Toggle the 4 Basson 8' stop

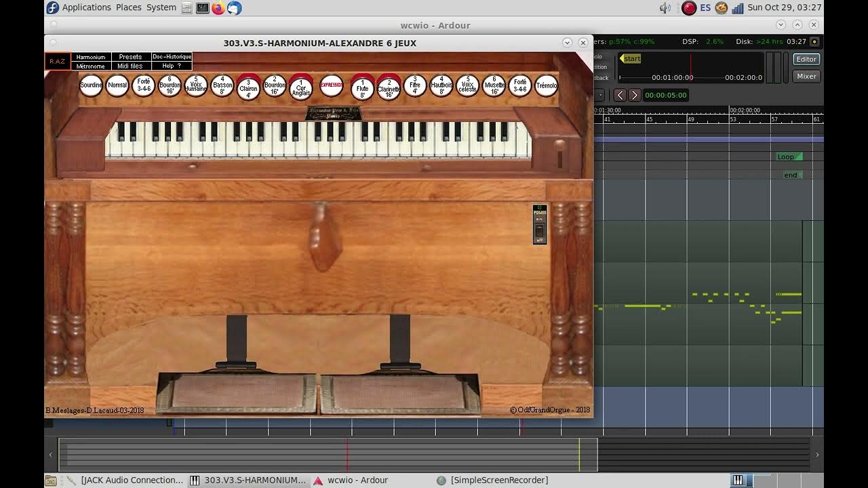pyautogui.click(x=222, y=85)
